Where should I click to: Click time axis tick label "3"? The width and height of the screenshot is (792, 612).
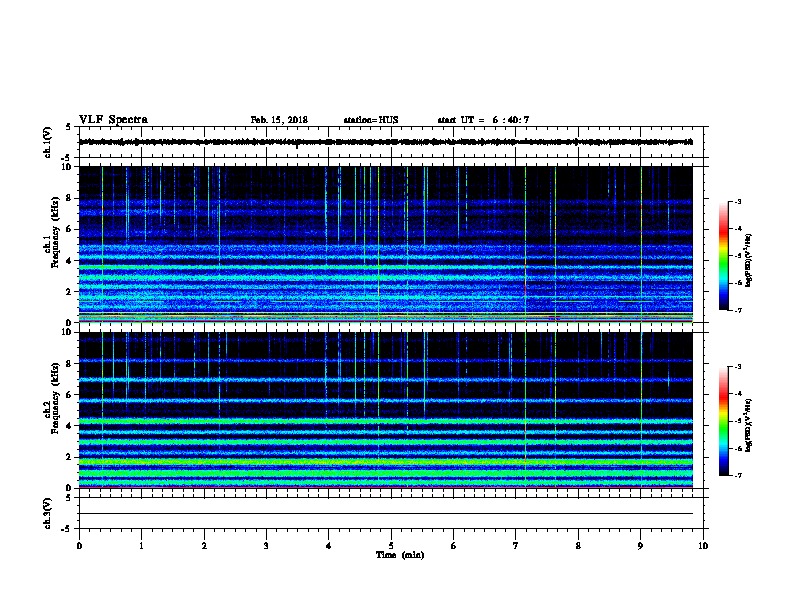[x=266, y=545]
